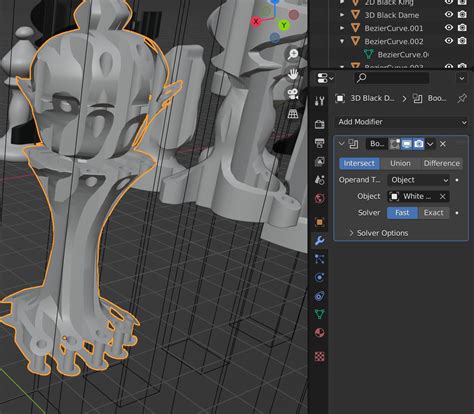Toggle Boolean modifier render display
The width and height of the screenshot is (474, 414).
pos(419,144)
